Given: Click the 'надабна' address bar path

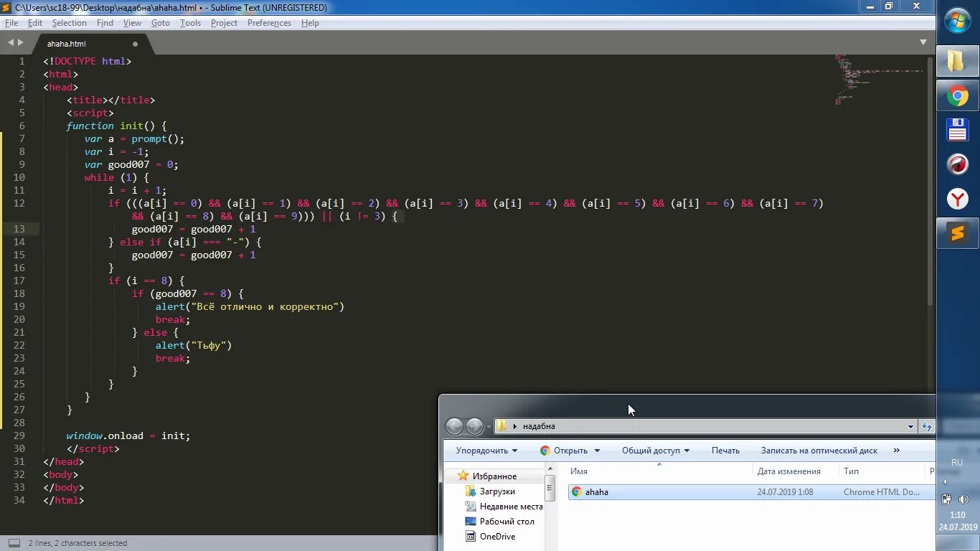Looking at the screenshot, I should tap(539, 426).
